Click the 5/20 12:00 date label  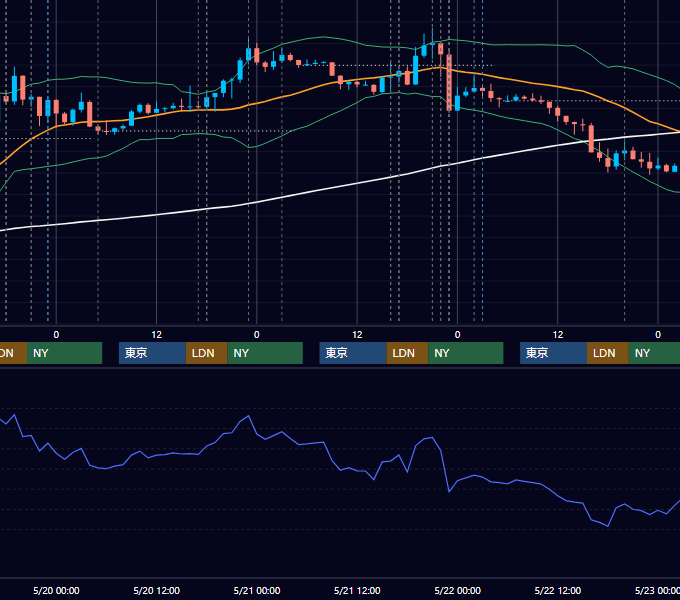pos(157,590)
